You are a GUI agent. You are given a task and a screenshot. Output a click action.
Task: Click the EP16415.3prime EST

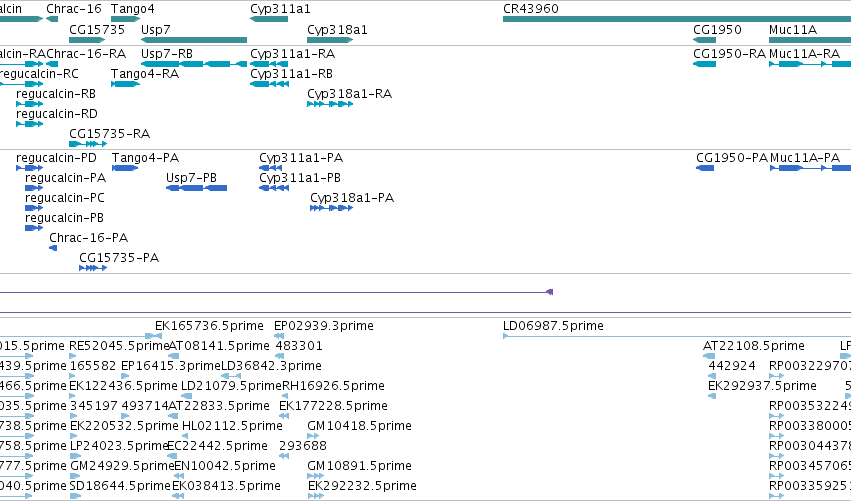125,376
